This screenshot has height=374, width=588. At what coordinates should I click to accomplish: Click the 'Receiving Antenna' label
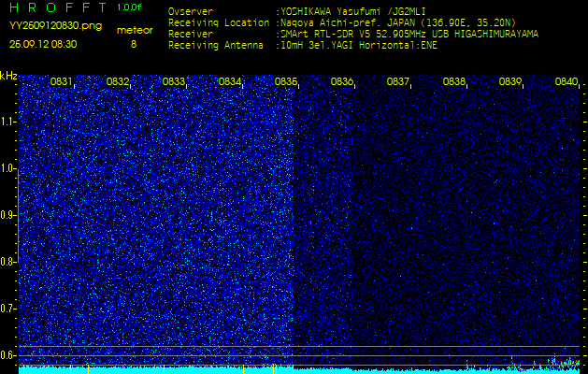click(x=216, y=46)
